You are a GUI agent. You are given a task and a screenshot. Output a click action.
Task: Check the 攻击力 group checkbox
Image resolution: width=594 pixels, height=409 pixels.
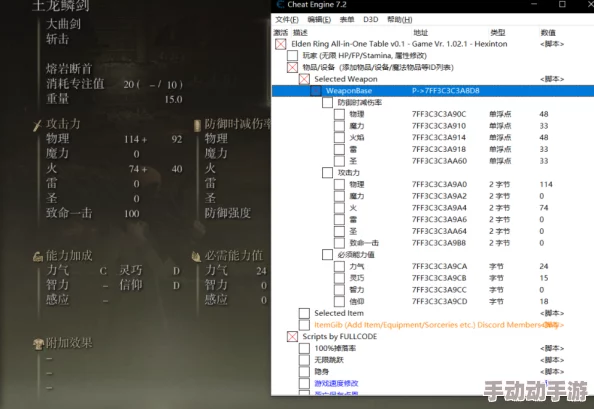tap(327, 173)
